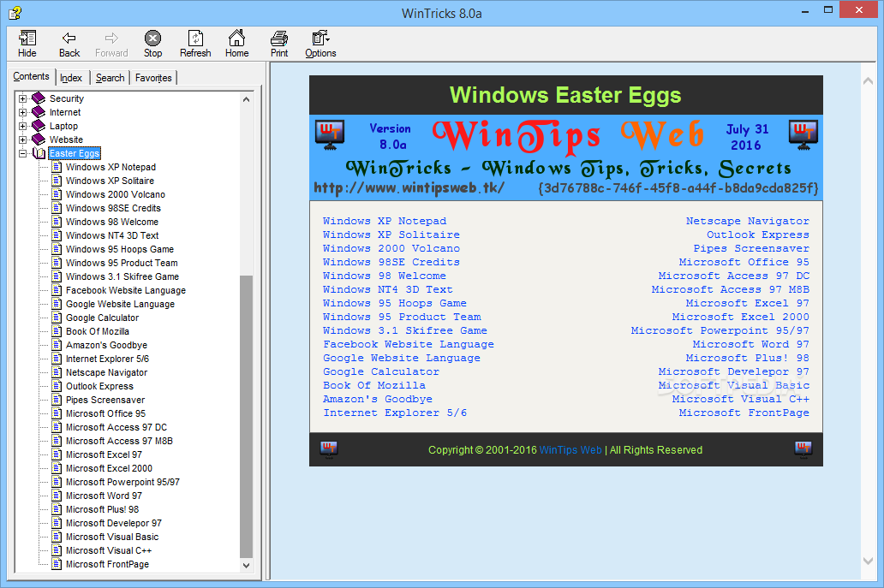The image size is (884, 588).
Task: Open the Netscape Navigator link in content
Action: click(x=747, y=221)
